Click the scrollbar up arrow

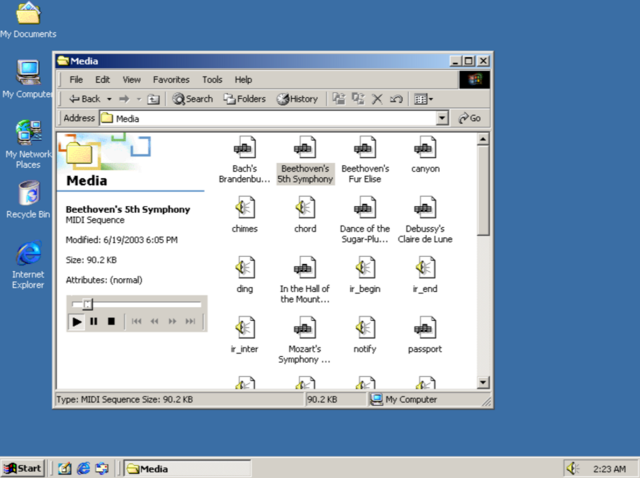click(483, 140)
